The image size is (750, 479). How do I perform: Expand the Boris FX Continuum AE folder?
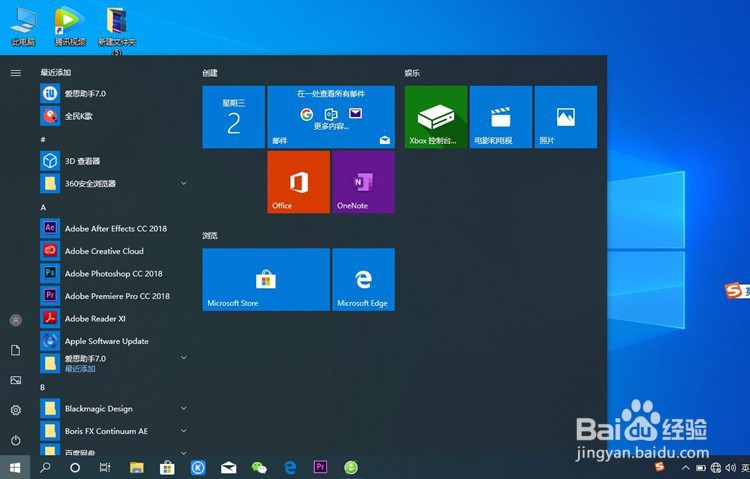point(184,431)
